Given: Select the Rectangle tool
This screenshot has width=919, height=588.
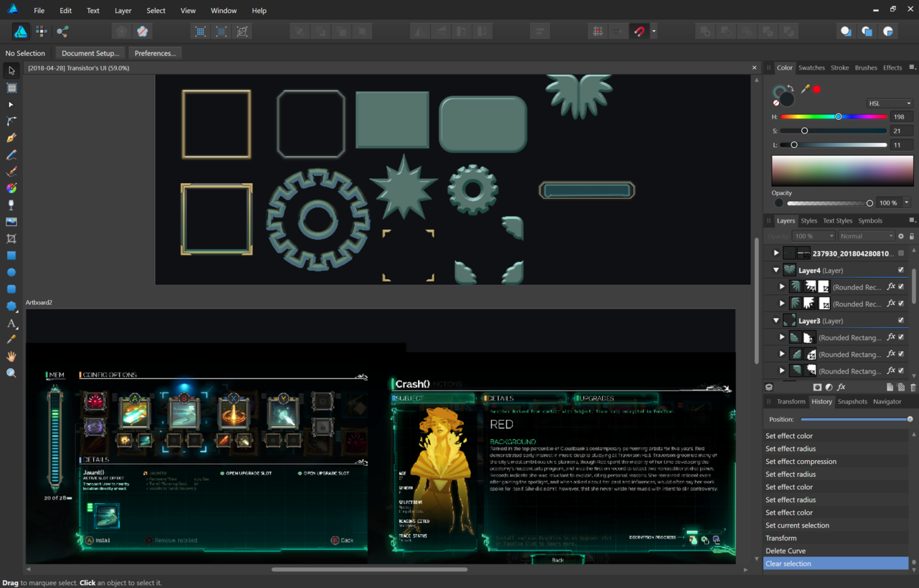Looking at the screenshot, I should (11, 256).
